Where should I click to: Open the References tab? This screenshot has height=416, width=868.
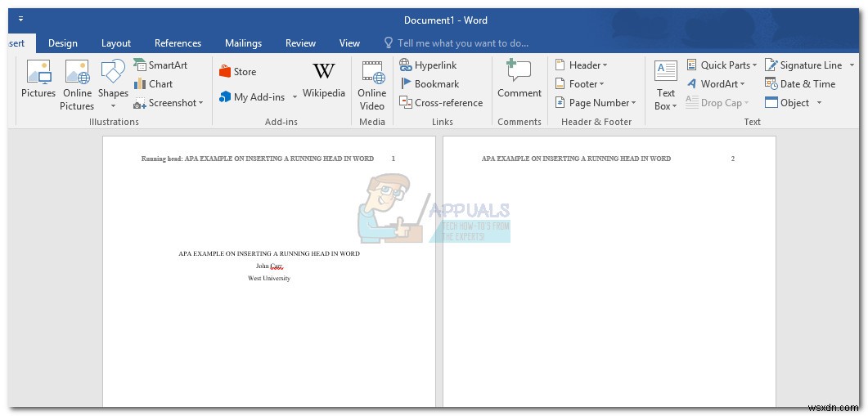pyautogui.click(x=178, y=43)
